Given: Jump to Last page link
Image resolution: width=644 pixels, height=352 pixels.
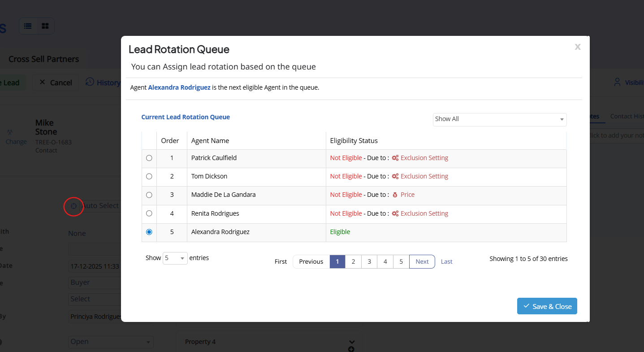Looking at the screenshot, I should 446,261.
